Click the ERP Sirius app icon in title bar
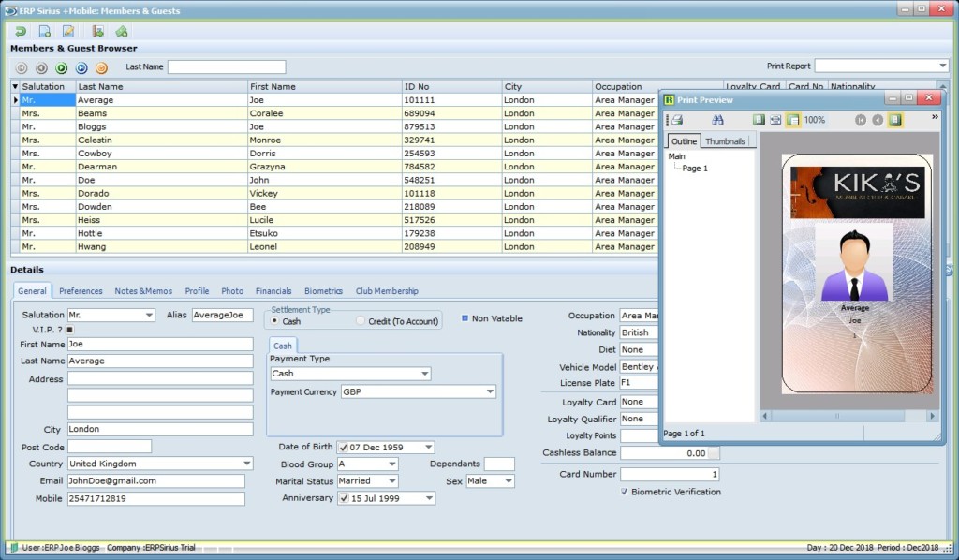The width and height of the screenshot is (959, 560). pos(10,10)
